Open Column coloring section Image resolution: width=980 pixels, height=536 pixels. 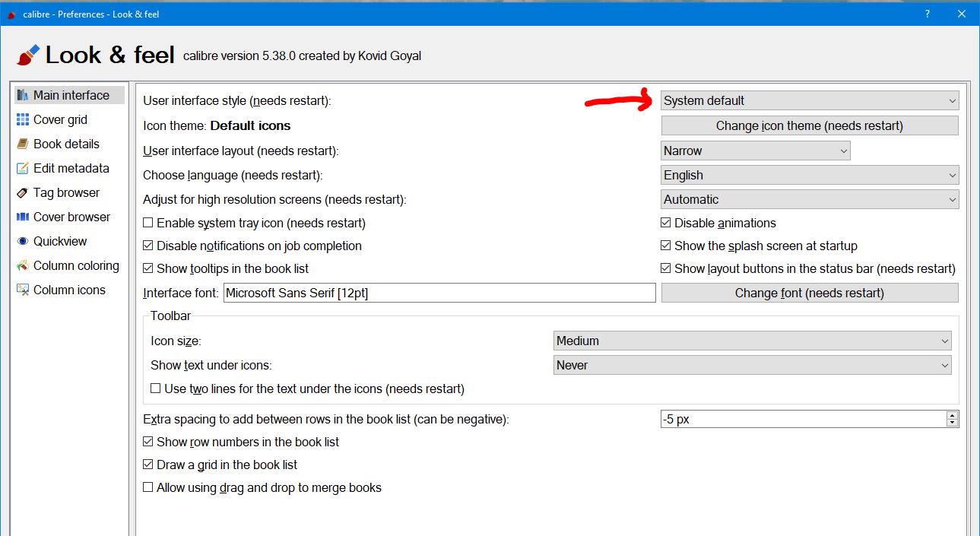(69, 265)
